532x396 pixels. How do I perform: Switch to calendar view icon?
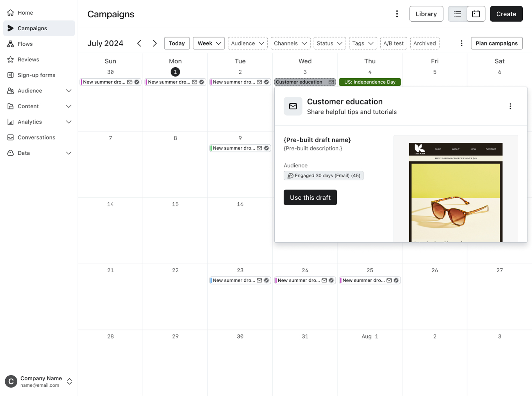476,14
